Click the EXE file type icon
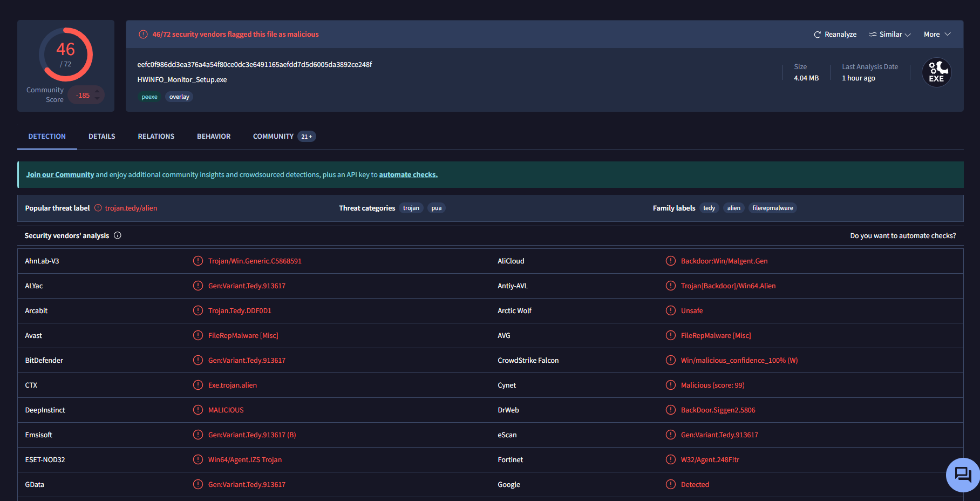The width and height of the screenshot is (980, 501). tap(936, 72)
